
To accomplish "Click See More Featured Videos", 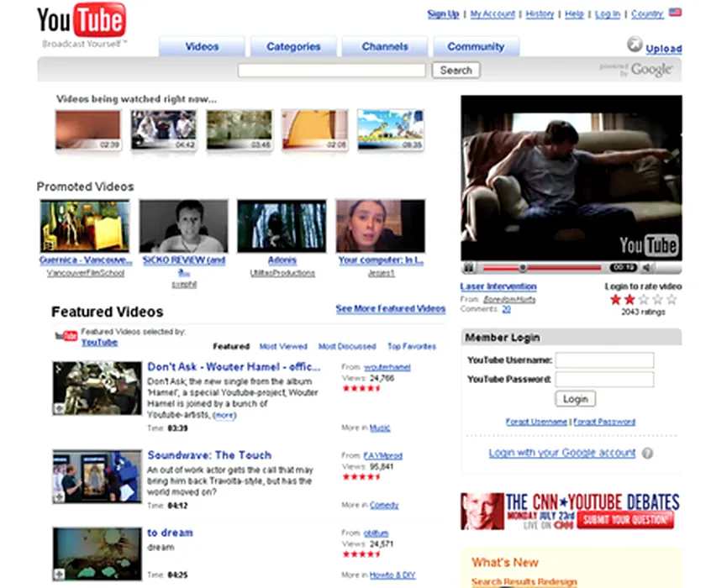I will coord(391,308).
